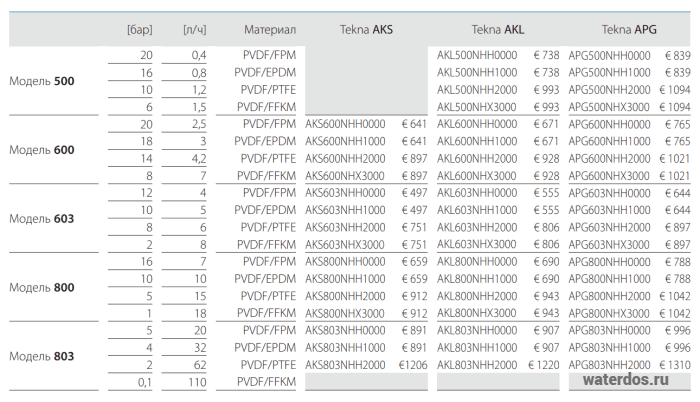Click product code AKS800NHH2000
Viewport: 700px width, 402px height.
point(345,296)
